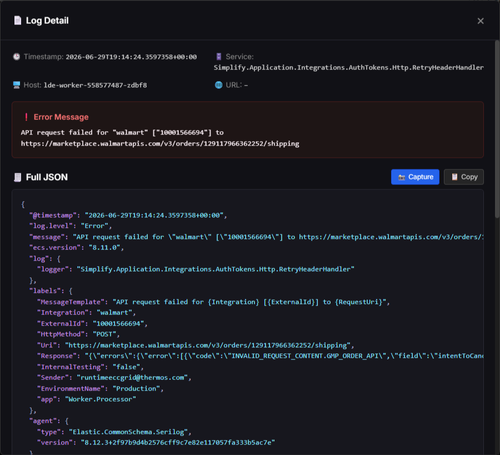This screenshot has height=455, width=500.
Task: Click the "log.level" Error line
Action: tap(71, 226)
